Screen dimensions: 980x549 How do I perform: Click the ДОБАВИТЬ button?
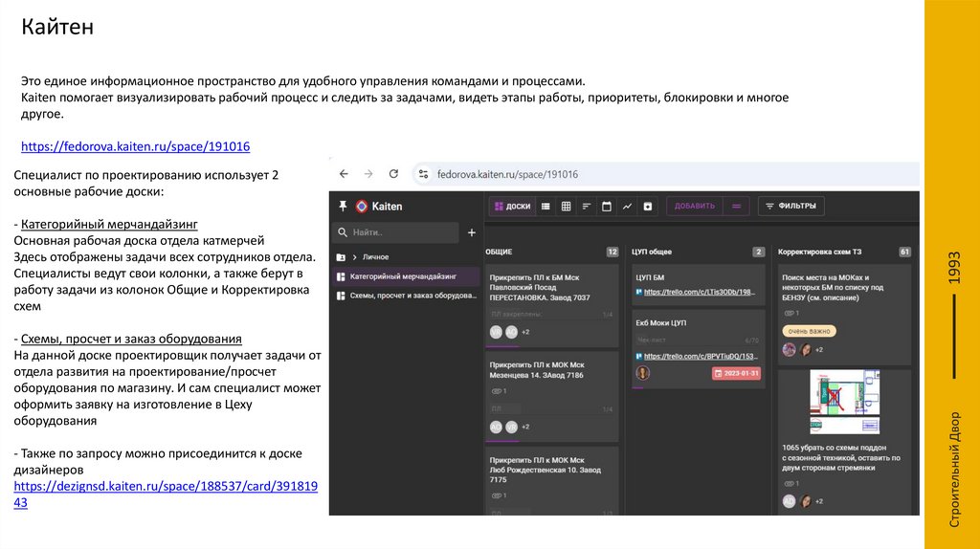695,206
